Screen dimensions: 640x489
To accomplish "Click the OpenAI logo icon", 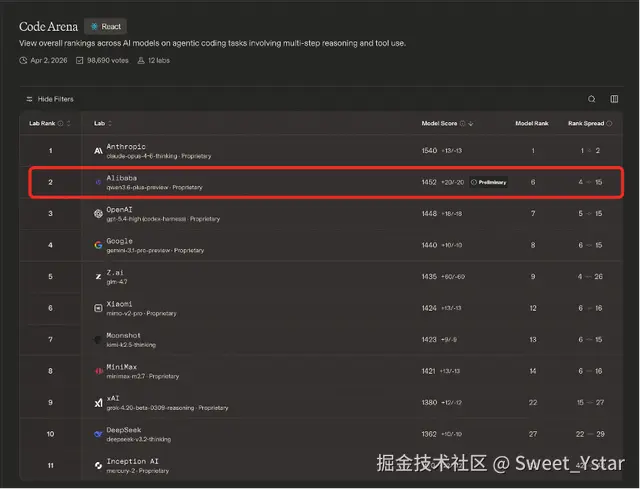I will (98, 213).
